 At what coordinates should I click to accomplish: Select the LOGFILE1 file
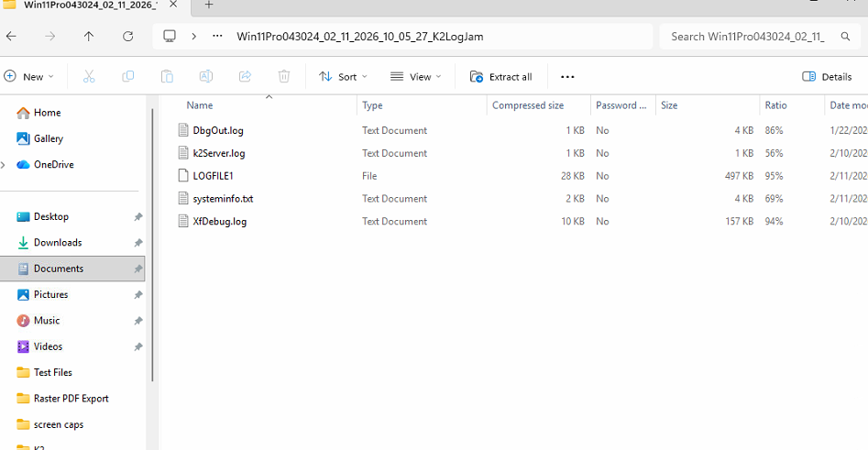[x=214, y=176]
